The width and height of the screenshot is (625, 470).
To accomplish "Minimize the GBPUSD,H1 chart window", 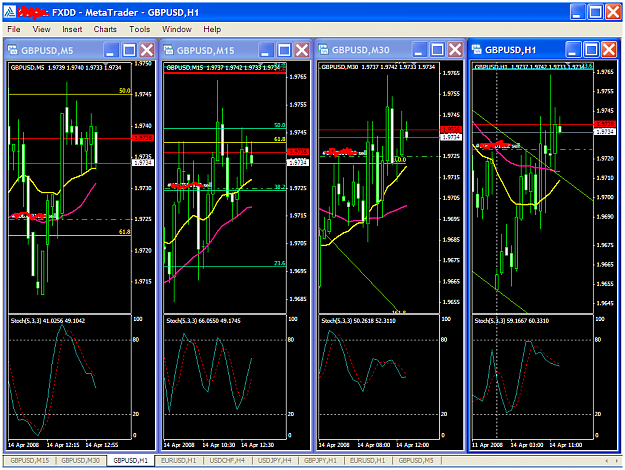I will point(573,50).
